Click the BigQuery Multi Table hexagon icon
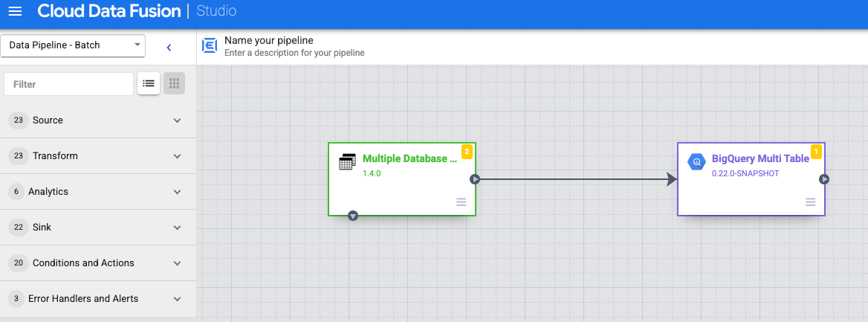Screen dimensions: 868x322 point(696,162)
